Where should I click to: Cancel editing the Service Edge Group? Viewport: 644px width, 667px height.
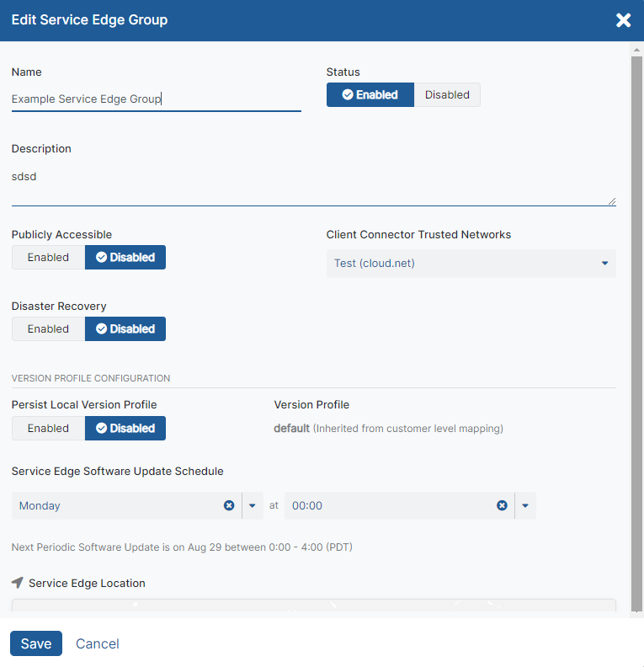98,643
